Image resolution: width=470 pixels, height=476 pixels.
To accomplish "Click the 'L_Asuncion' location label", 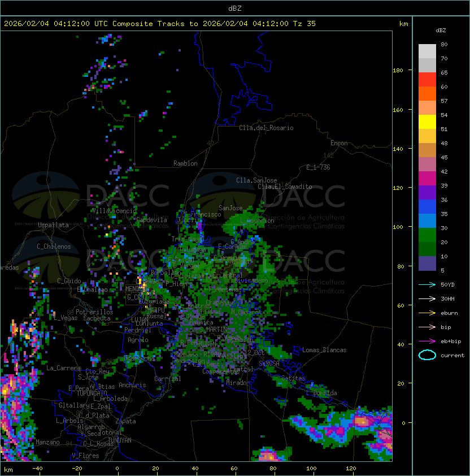I will point(257,220).
